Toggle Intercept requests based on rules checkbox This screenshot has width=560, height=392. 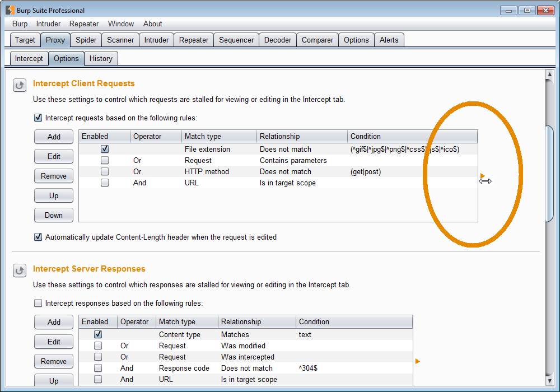click(x=38, y=118)
